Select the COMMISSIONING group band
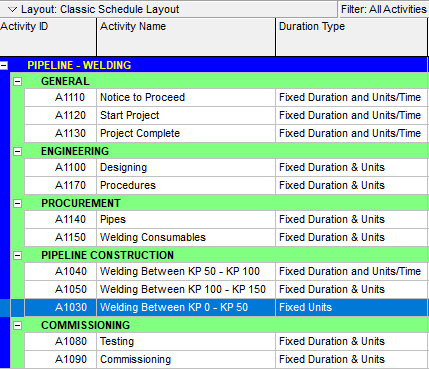Viewport: 429px width, 371px height. coord(220,325)
